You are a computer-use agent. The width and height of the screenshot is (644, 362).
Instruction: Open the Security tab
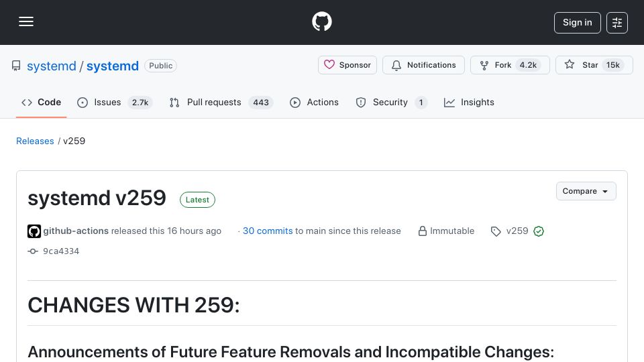click(391, 102)
